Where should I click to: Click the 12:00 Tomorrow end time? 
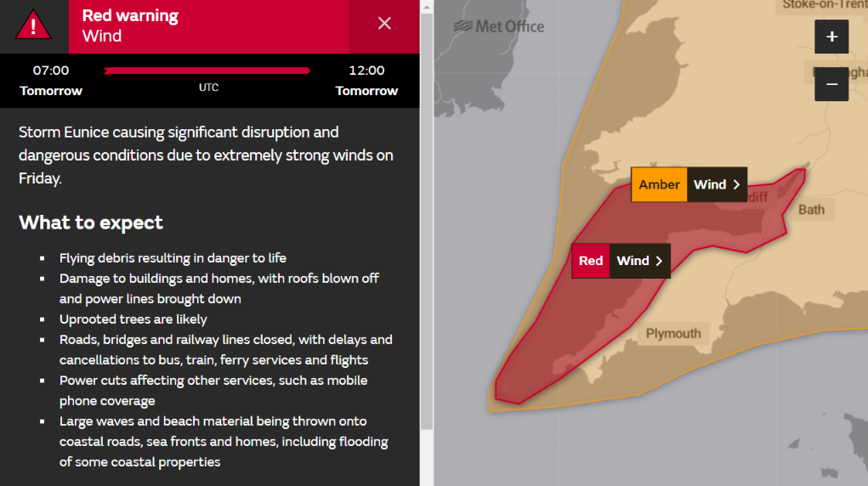tap(366, 80)
